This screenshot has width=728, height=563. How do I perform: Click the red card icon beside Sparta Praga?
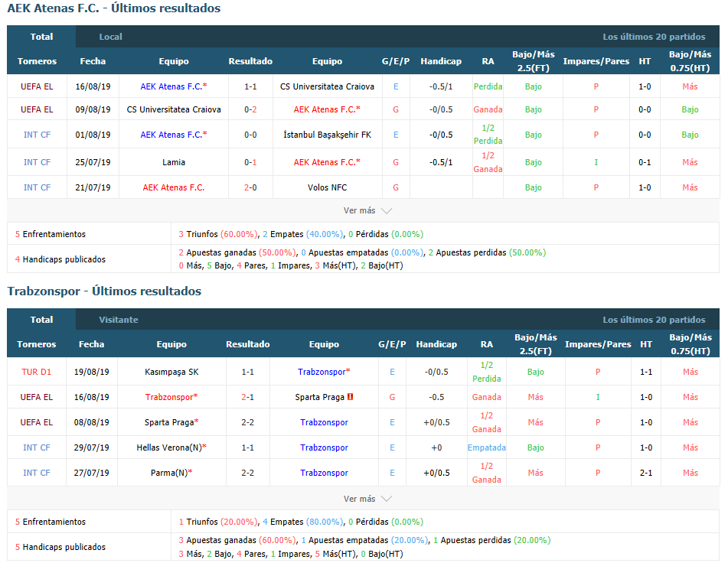pyautogui.click(x=350, y=397)
